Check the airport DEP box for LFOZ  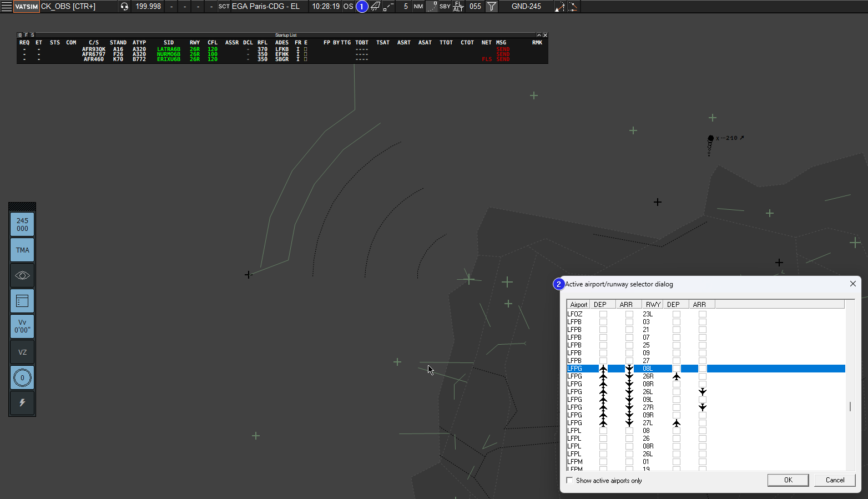coord(603,314)
